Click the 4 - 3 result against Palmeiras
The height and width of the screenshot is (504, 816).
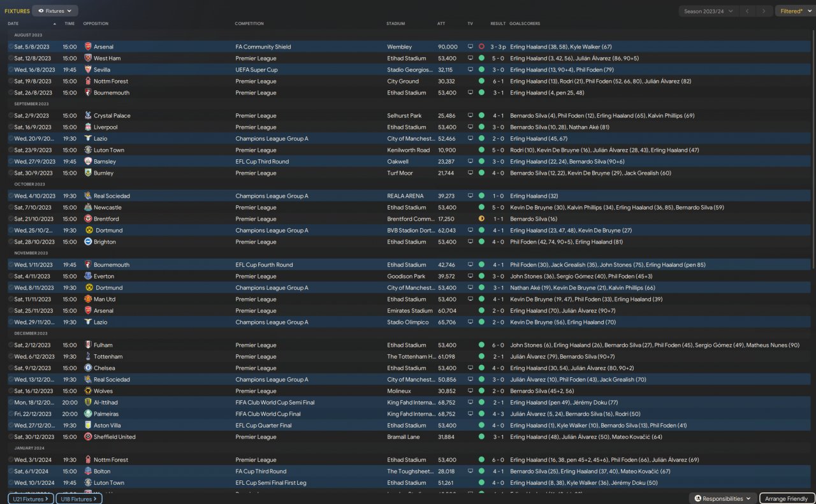[499, 414]
